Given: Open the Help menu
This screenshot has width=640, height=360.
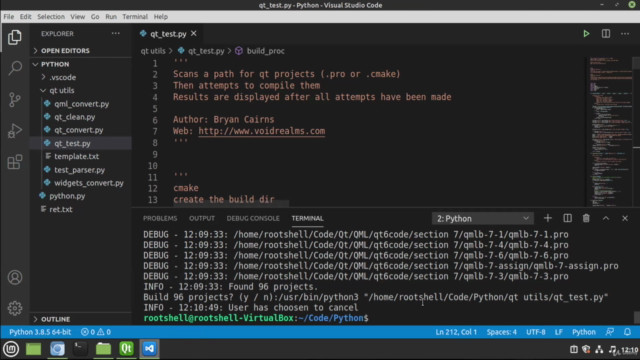Looking at the screenshot, I should pos(161,17).
